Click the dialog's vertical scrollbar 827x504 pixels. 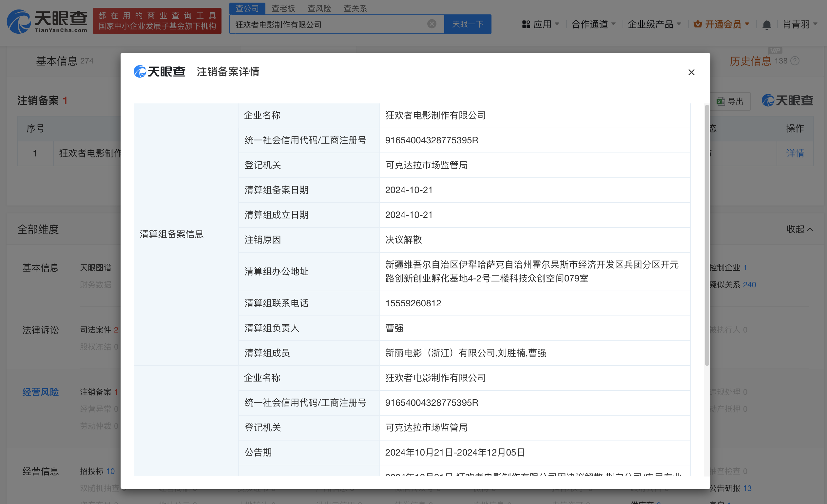(x=706, y=235)
